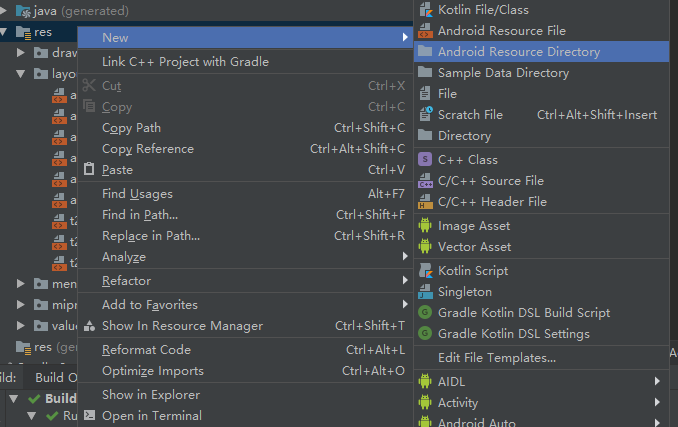Select Android Auto submenu entry
678x427 pixels.
(541, 421)
